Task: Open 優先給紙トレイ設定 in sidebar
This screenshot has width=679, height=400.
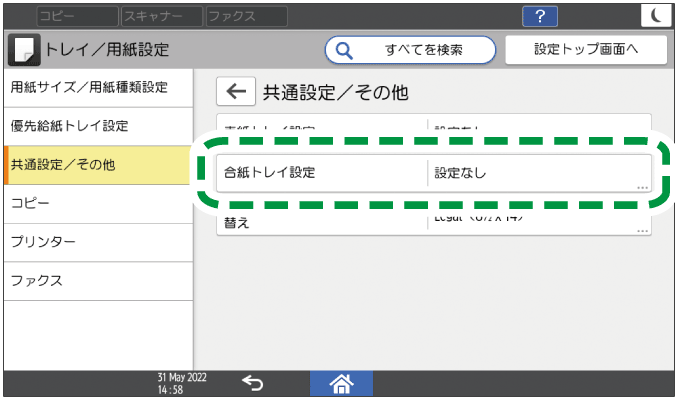Action: pyautogui.click(x=98, y=126)
